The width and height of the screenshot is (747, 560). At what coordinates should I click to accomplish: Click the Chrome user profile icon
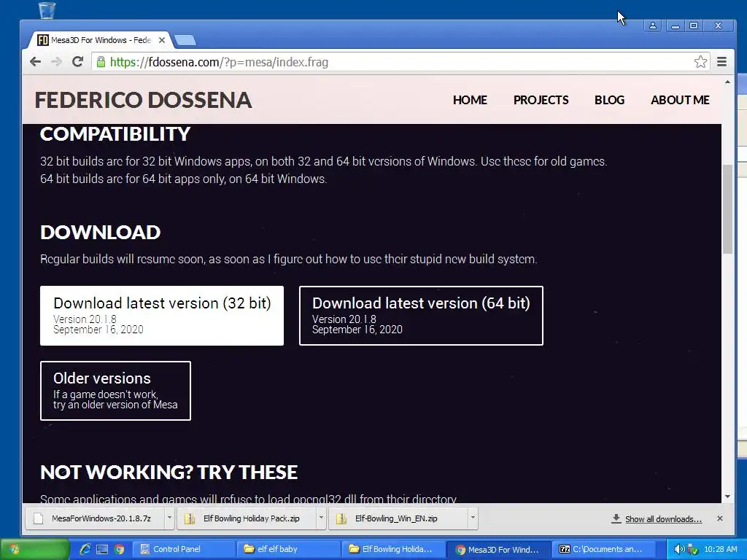pos(653,26)
